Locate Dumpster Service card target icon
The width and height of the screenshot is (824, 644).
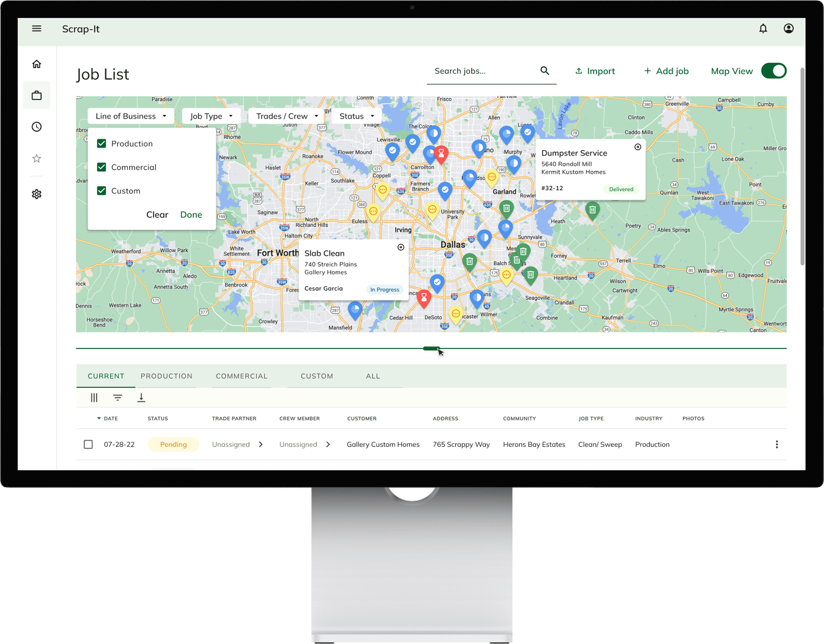tap(638, 147)
